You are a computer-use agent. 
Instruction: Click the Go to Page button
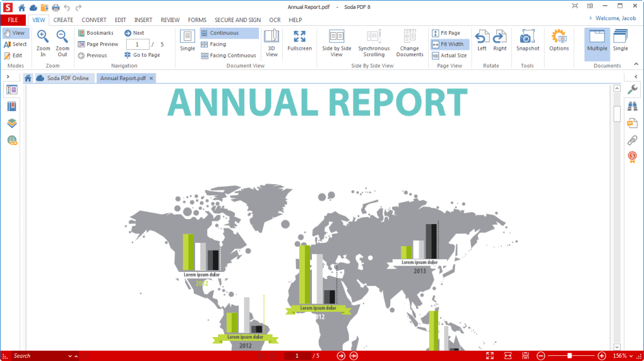click(x=141, y=56)
